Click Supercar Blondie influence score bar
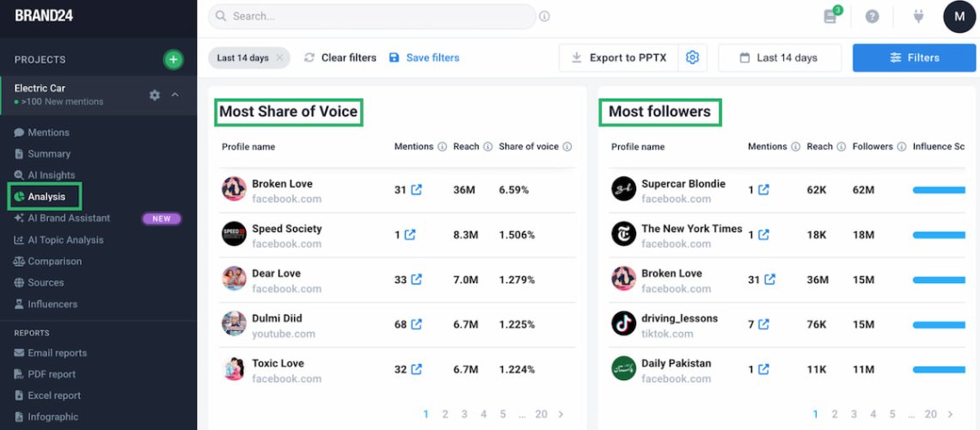 coord(939,189)
